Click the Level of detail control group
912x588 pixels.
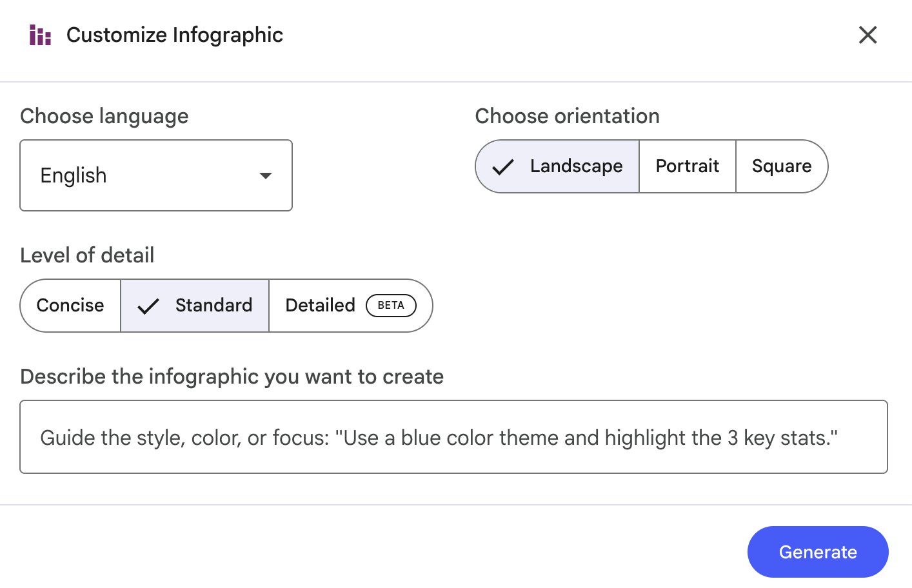coord(226,306)
